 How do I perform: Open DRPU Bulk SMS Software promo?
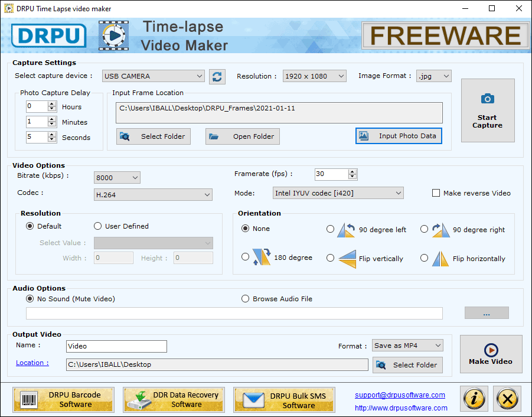[x=285, y=399]
